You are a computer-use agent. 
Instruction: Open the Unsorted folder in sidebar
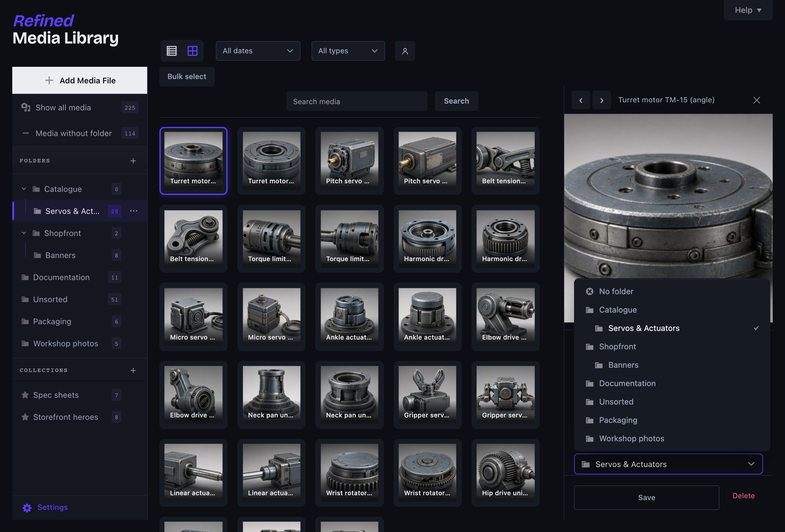tap(80, 299)
